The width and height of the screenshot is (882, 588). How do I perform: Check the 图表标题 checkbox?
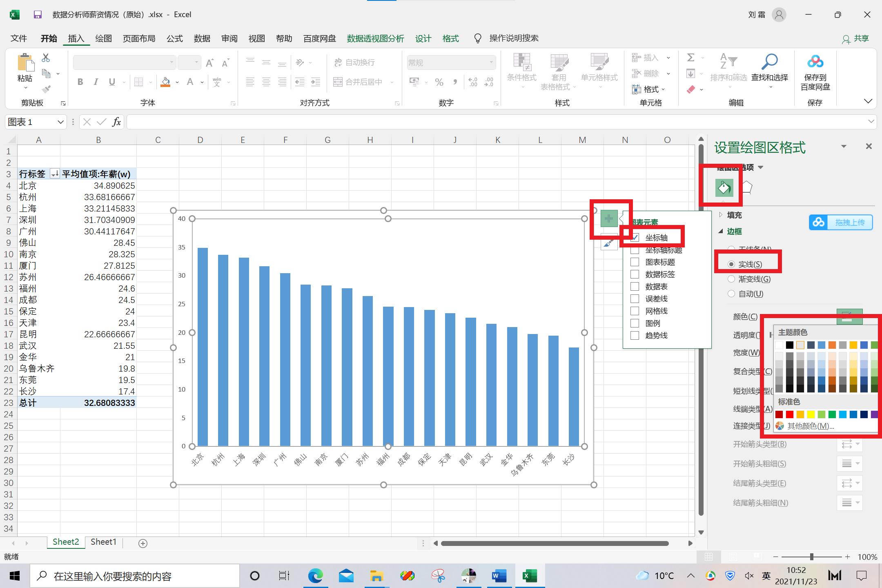point(635,262)
